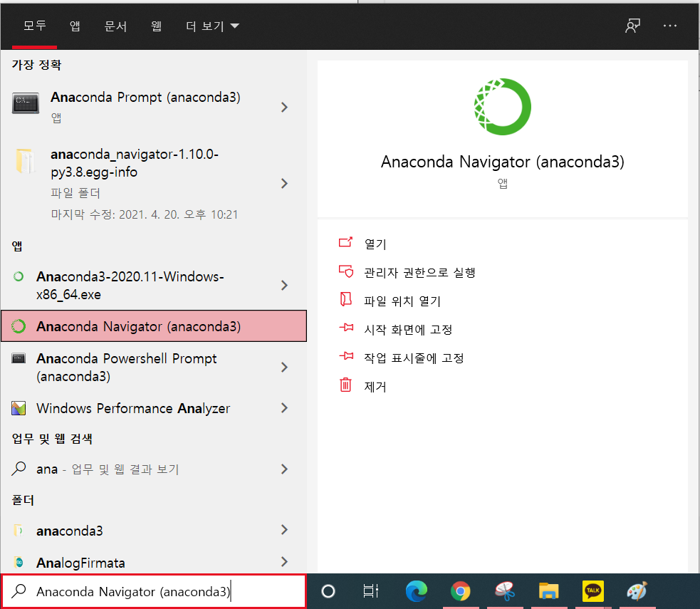Click the file location icon
This screenshot has width=700, height=609.
346,299
